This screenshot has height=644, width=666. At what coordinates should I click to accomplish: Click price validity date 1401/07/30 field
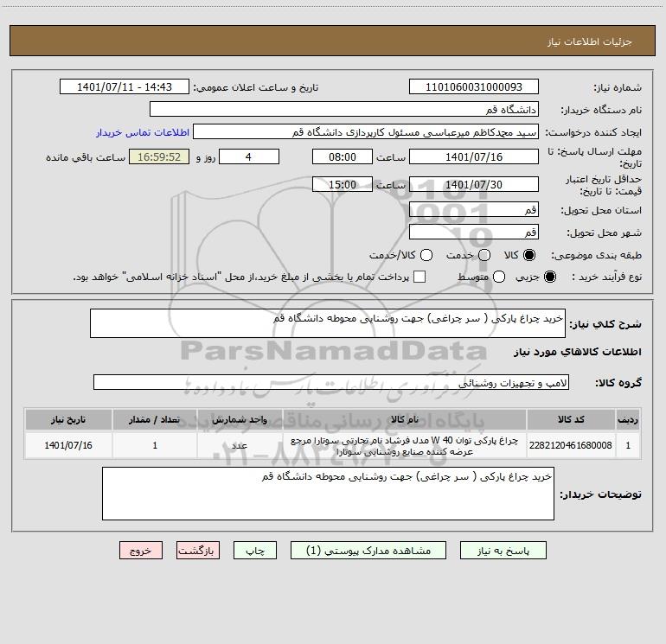click(x=474, y=185)
